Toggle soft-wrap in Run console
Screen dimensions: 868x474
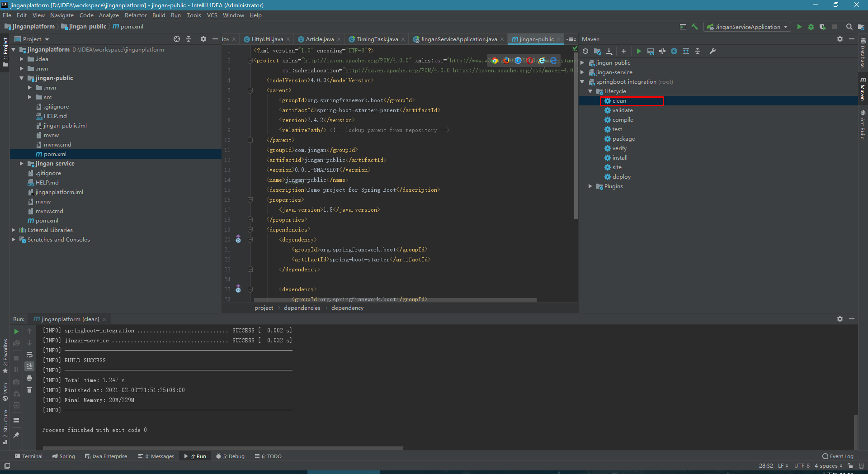click(x=29, y=355)
